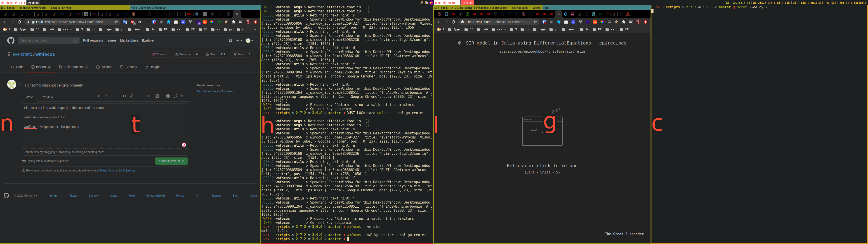Insert code formatting in the issue editor
Viewport: 868px width, 244px height.
125,96
